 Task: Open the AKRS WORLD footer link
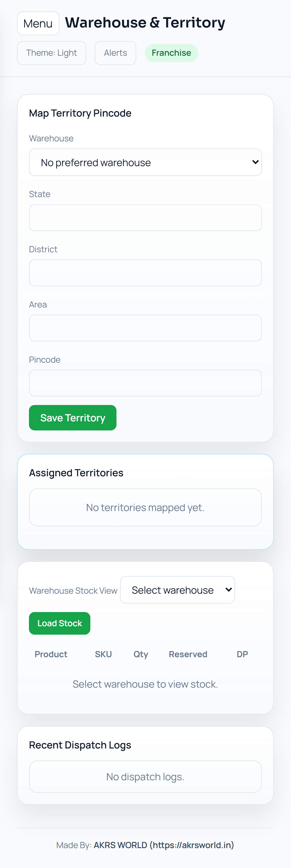(164, 845)
